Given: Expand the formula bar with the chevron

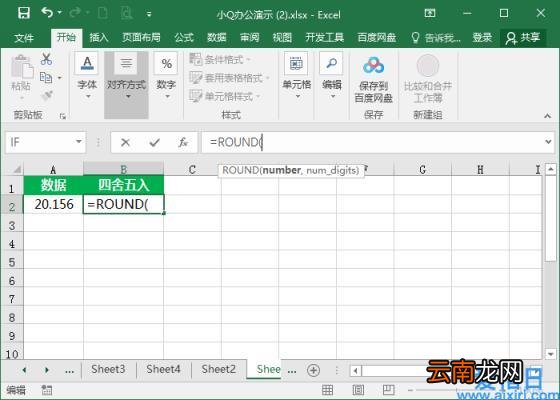Looking at the screenshot, I should (548, 142).
